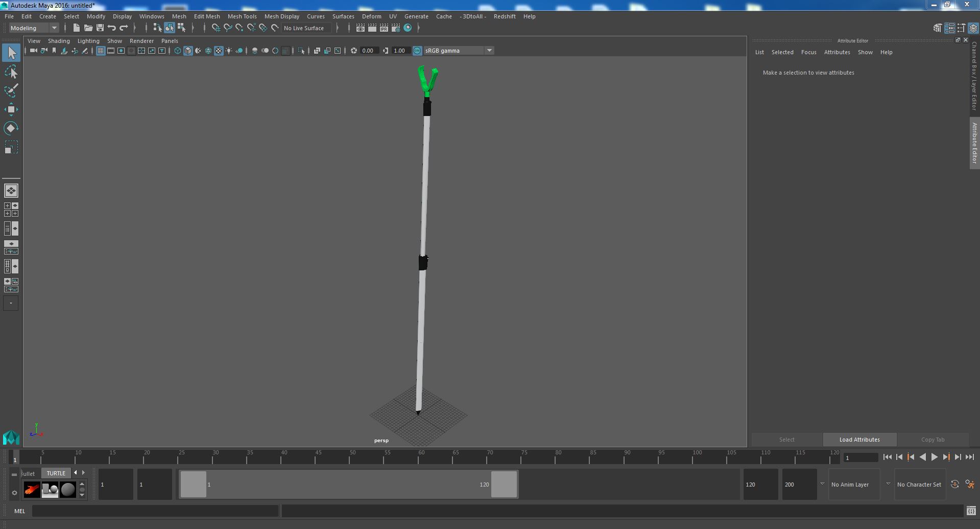
Task: Select the arrow Select tool
Action: coord(11,53)
